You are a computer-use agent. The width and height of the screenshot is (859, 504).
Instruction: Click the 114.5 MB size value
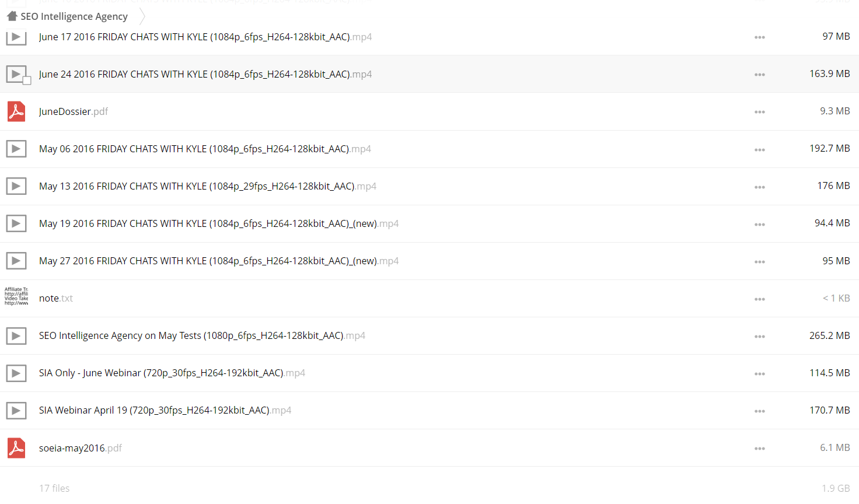point(829,373)
